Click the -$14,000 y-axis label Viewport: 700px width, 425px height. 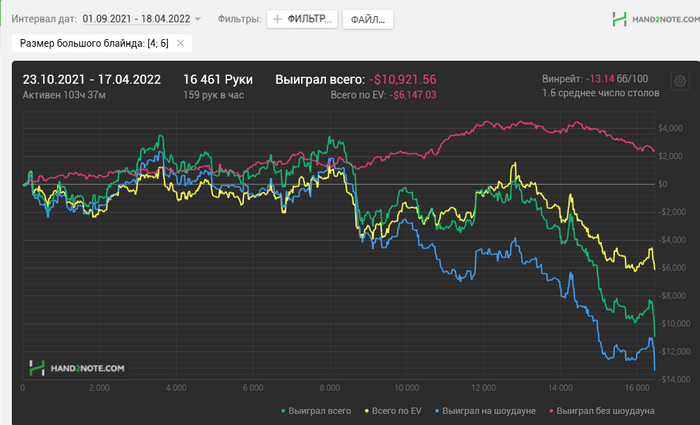[x=677, y=379]
